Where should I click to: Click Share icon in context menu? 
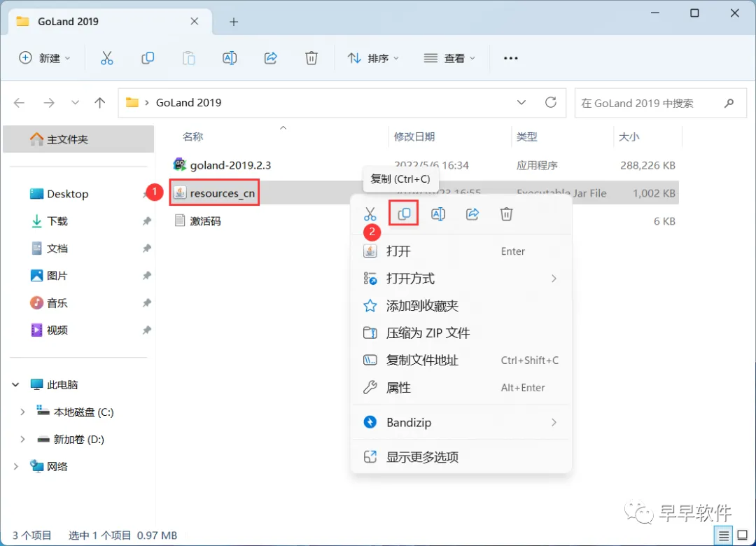[x=472, y=213]
